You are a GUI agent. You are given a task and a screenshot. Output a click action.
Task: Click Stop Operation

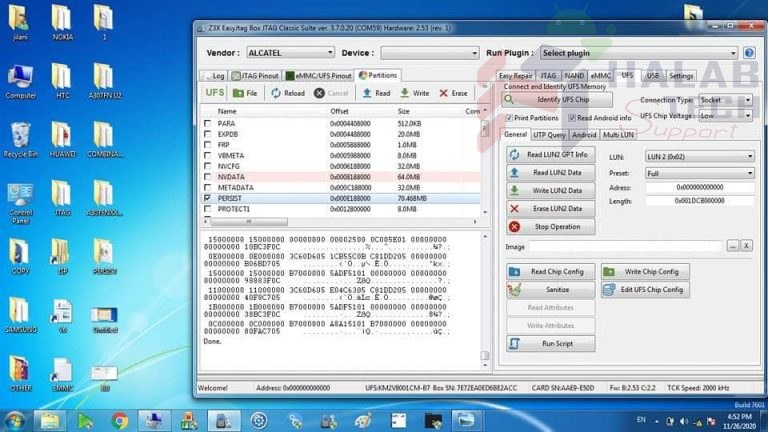coord(551,227)
